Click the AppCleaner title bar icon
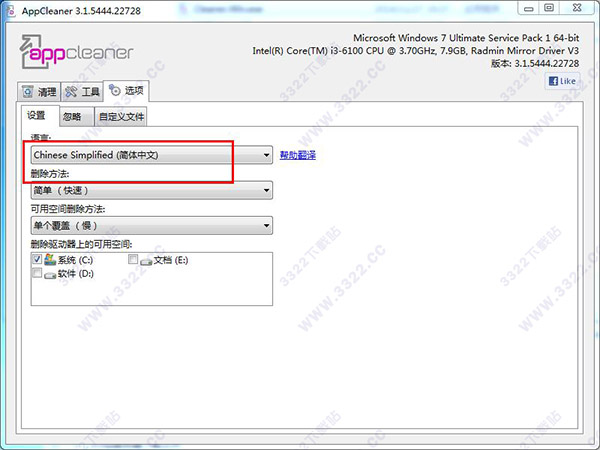Screen dimensions: 600x450 pyautogui.click(x=11, y=11)
